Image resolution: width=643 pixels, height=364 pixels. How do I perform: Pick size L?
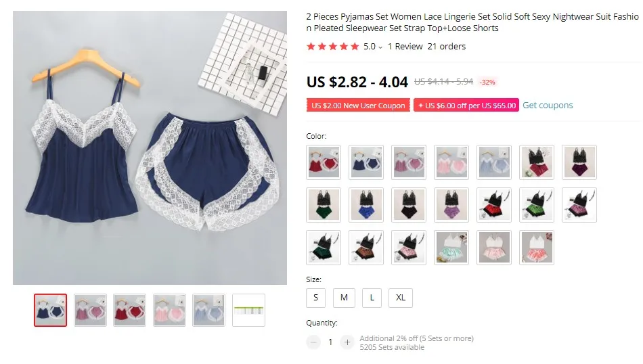point(372,298)
